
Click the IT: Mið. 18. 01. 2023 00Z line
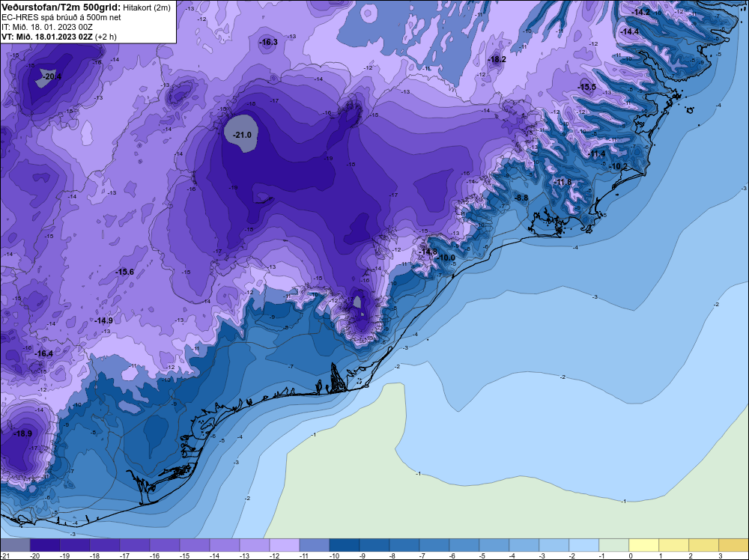coord(46,27)
